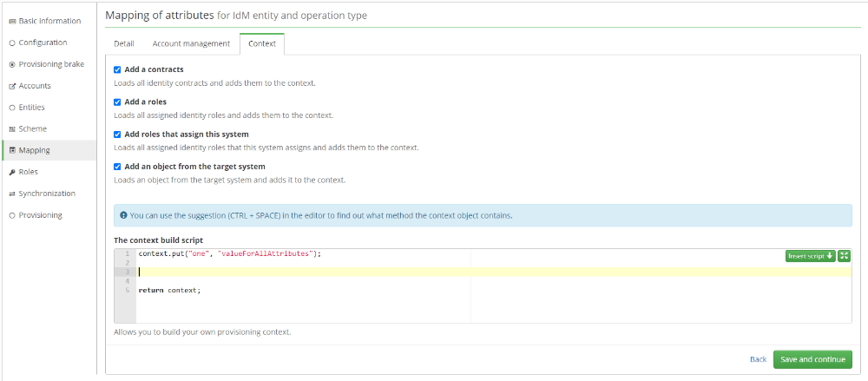Screen dimensions: 868x381
Task: Click the fullscreen editor expand icon
Action: [x=844, y=256]
